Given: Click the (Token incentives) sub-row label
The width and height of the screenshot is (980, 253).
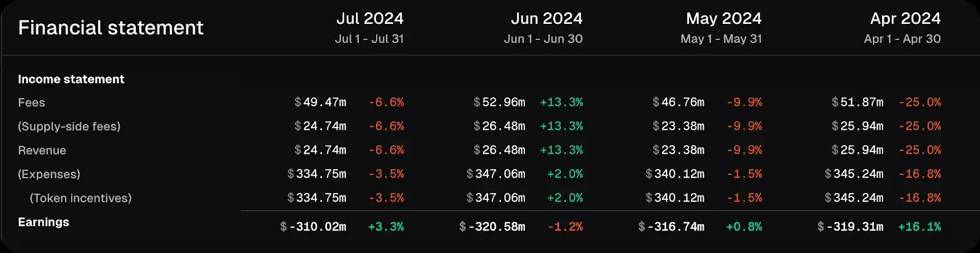Looking at the screenshot, I should click(x=80, y=198).
